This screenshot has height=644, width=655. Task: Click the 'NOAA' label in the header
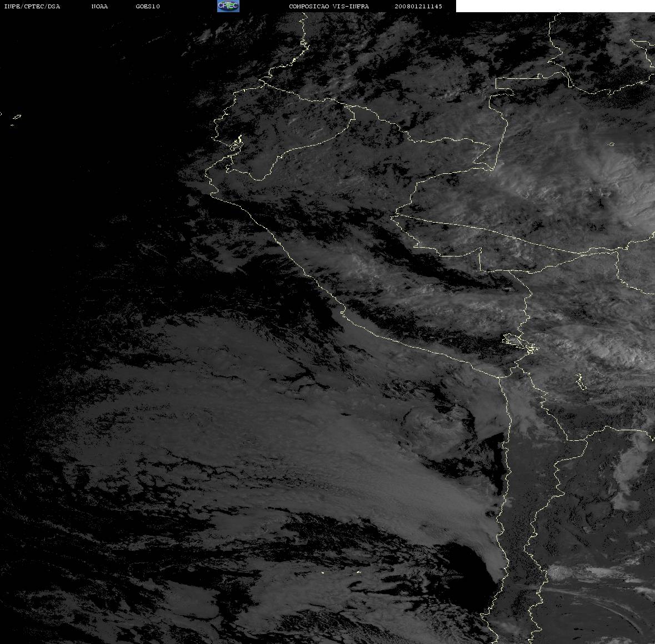pos(100,6)
